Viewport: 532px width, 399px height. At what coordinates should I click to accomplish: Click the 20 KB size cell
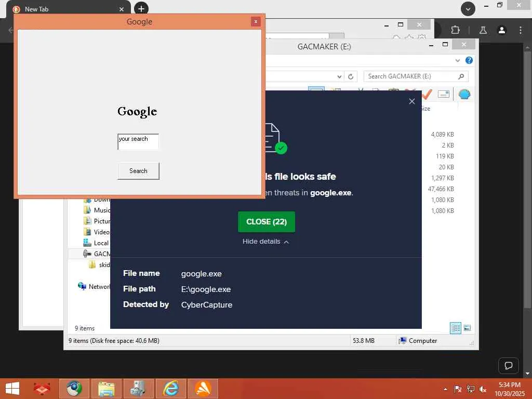446,167
